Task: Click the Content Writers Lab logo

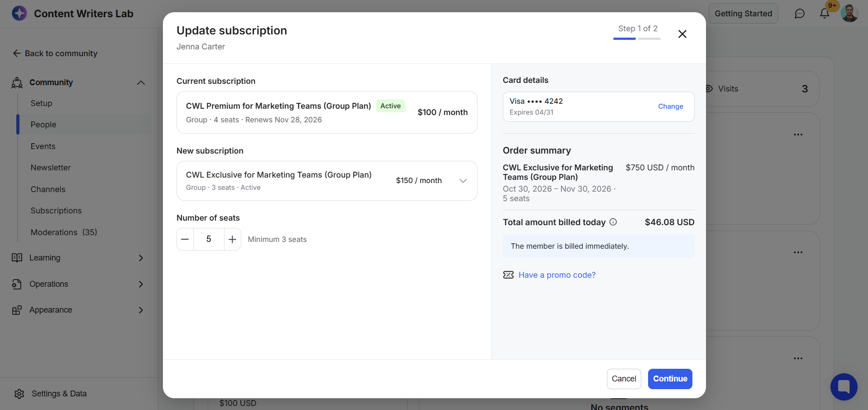Action: coord(19,14)
